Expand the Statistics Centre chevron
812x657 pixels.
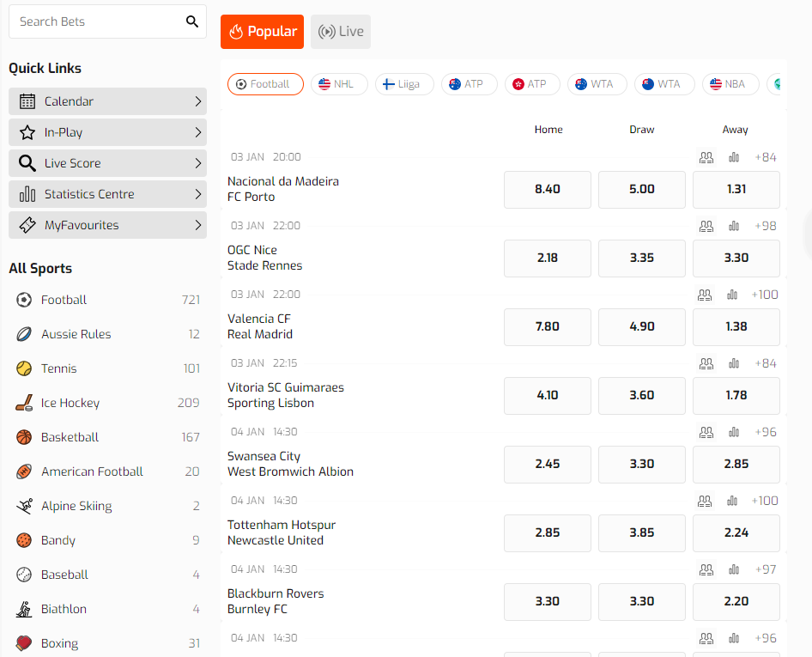[x=197, y=194]
